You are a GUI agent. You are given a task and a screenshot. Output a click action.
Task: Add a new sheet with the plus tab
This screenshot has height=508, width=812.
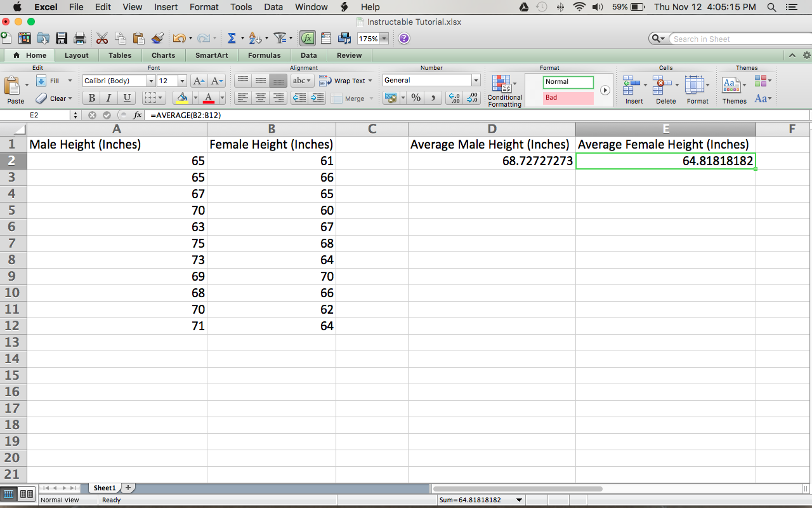(x=128, y=488)
